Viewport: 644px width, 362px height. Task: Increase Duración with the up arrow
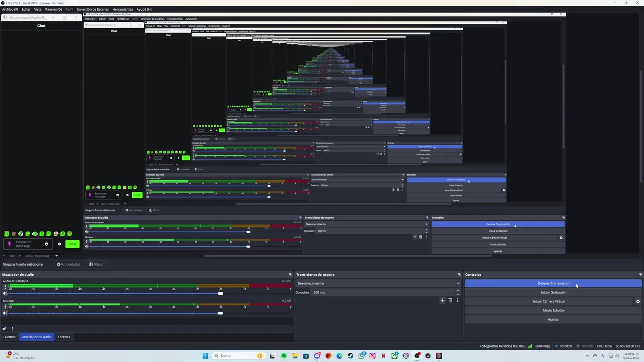coord(458,290)
